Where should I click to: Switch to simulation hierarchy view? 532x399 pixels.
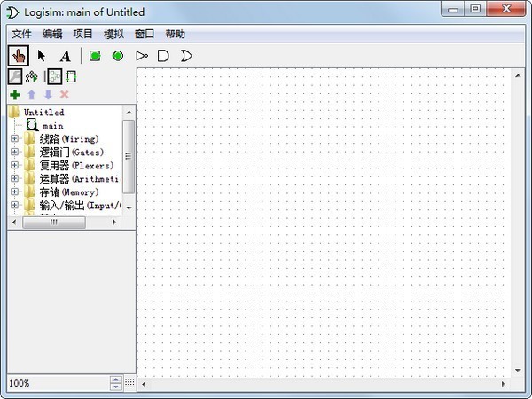click(32, 76)
